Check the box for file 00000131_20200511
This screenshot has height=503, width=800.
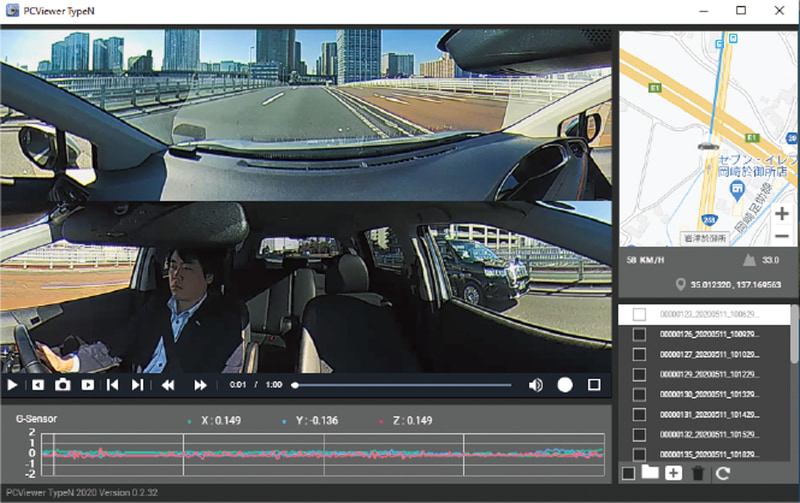639,415
